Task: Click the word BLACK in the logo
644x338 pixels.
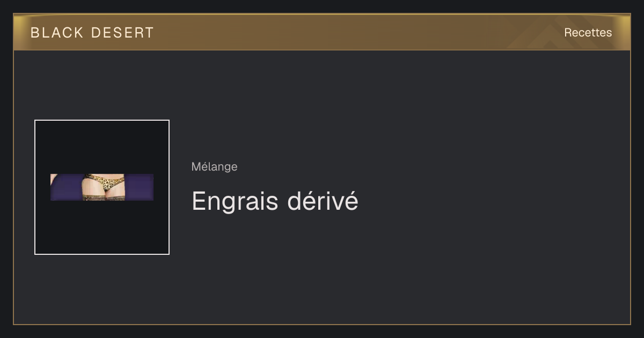Action: [x=57, y=33]
